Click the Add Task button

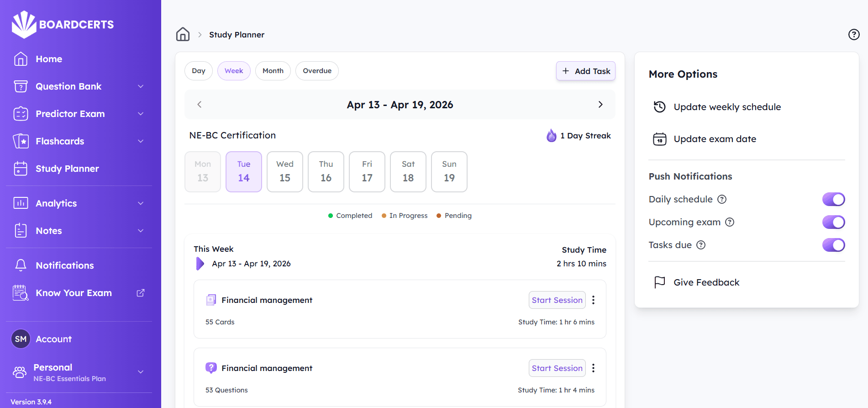pos(585,71)
